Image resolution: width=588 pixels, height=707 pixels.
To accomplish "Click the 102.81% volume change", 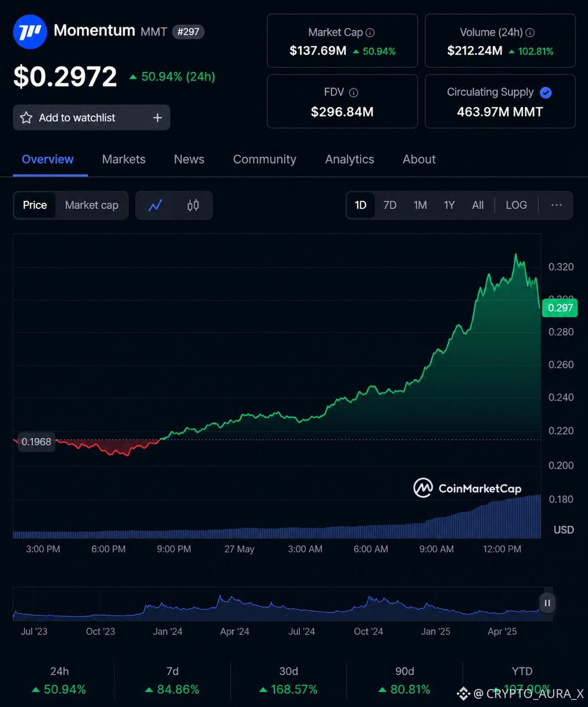I will pyautogui.click(x=531, y=51).
